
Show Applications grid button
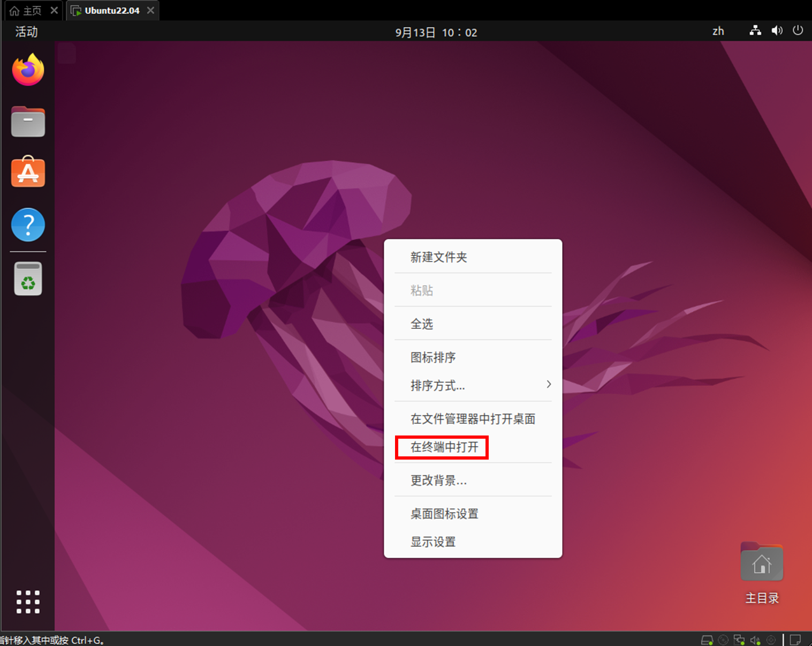(28, 602)
